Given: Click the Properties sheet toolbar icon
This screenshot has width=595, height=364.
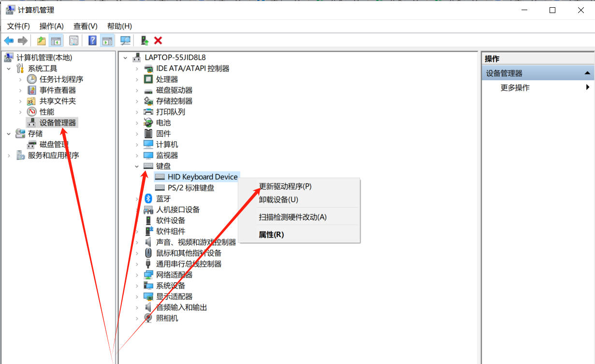Looking at the screenshot, I should point(73,41).
